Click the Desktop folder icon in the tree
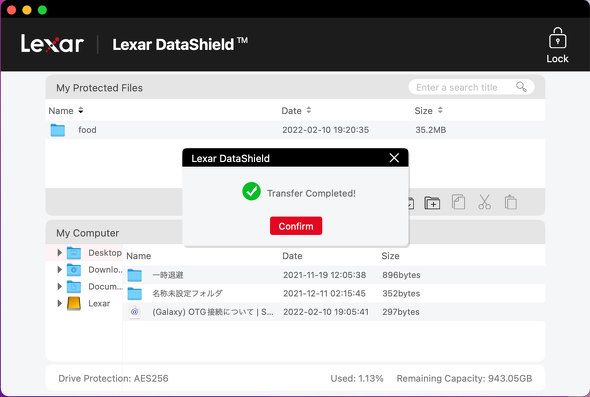590x397 pixels. 74,253
